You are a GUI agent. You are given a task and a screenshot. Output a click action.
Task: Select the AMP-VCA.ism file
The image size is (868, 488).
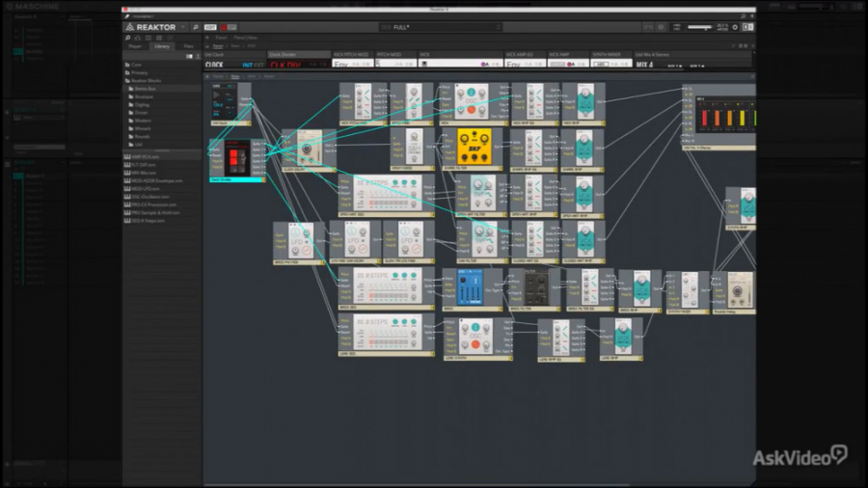162,156
